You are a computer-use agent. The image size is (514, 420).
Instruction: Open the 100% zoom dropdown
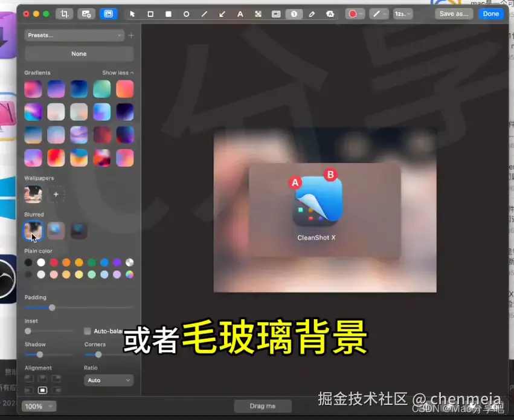38,405
